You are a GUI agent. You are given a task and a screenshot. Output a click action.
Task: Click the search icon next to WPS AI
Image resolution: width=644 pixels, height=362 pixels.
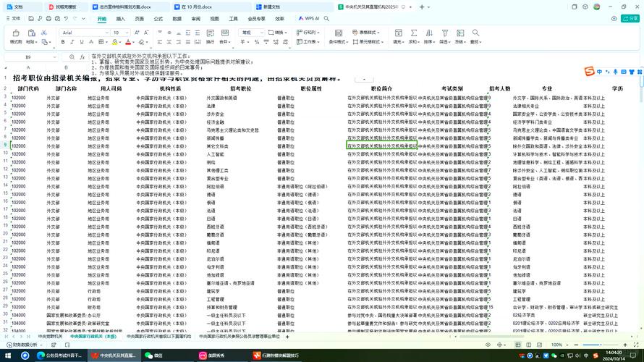tap(326, 19)
